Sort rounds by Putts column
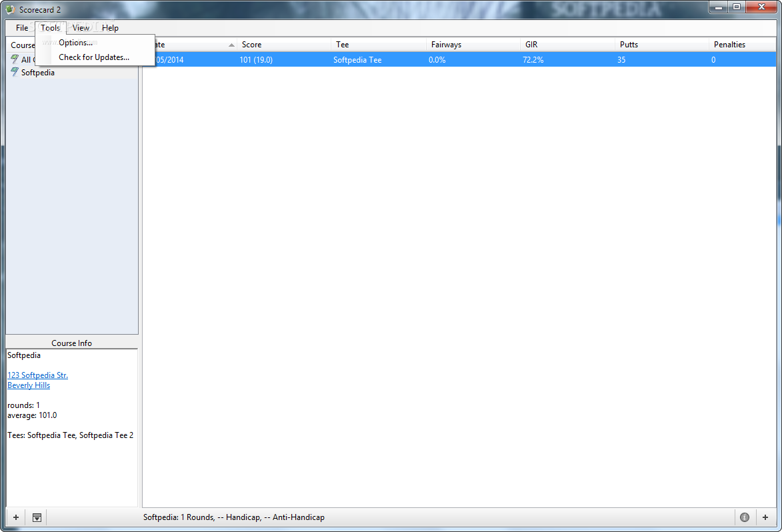The height and width of the screenshot is (532, 782). [x=661, y=45]
